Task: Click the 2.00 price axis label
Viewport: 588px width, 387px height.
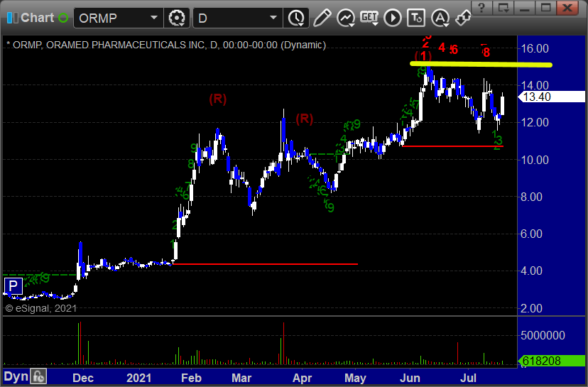Action: 532,308
